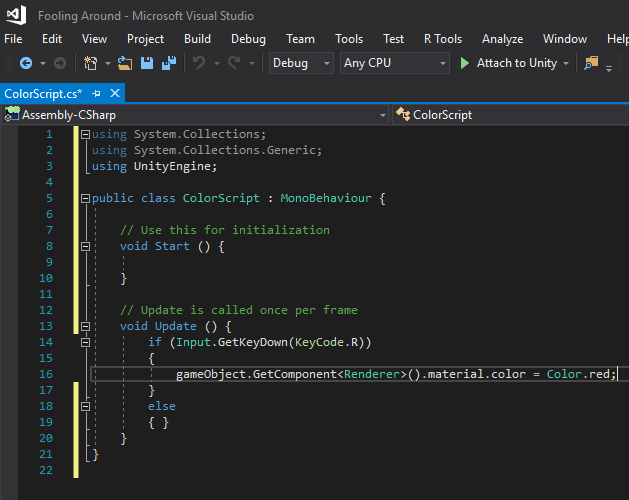629x500 pixels.
Task: Save ColorScript.cs with the single disk icon
Action: 147,63
